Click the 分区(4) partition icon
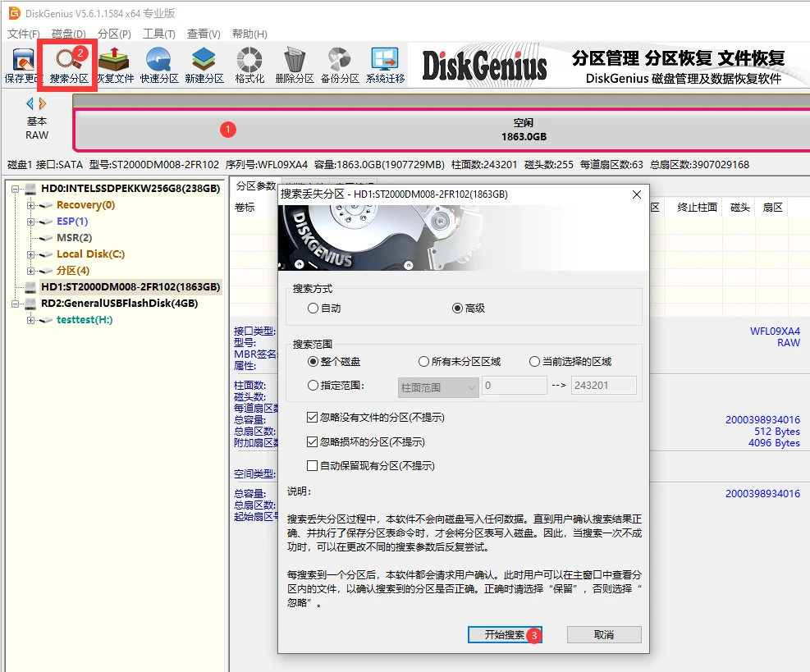This screenshot has width=810, height=672. [47, 271]
